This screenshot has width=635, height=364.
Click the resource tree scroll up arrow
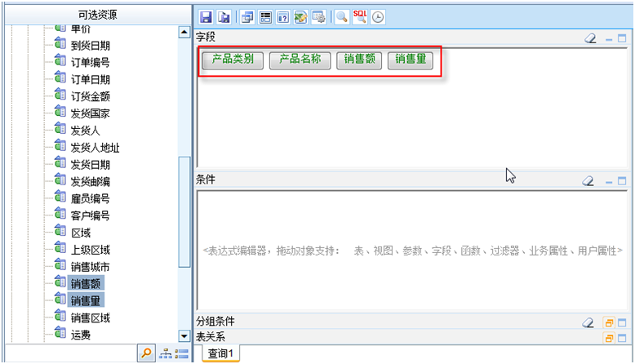(184, 32)
